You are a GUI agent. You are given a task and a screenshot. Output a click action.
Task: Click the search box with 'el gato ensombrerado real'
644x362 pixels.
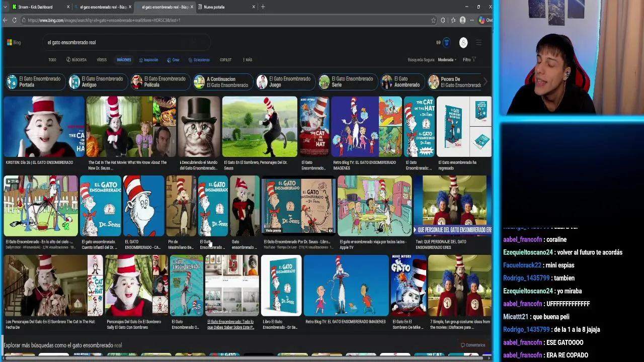[x=126, y=42]
